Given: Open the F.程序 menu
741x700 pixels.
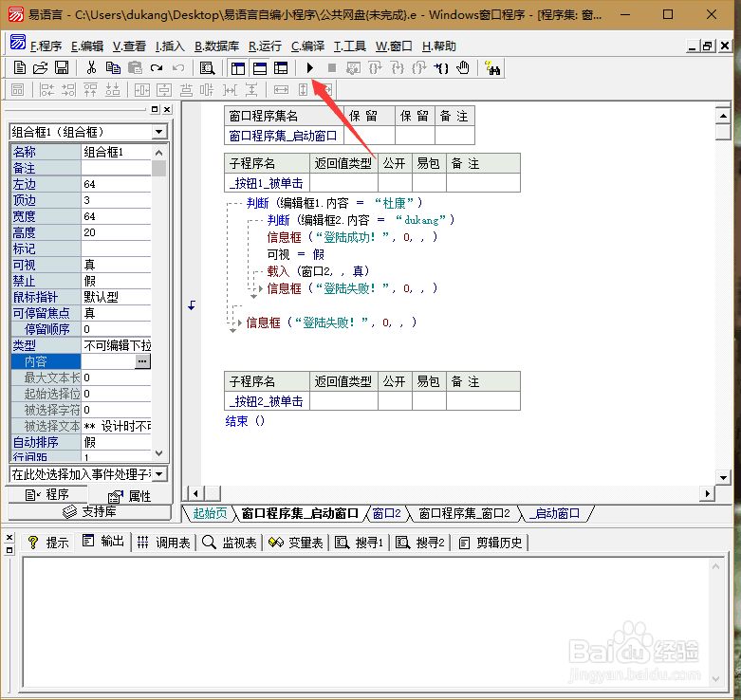Looking at the screenshot, I should pyautogui.click(x=46, y=46).
